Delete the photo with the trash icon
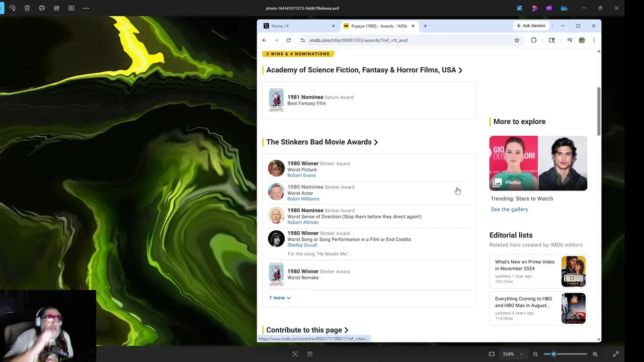 27,8
